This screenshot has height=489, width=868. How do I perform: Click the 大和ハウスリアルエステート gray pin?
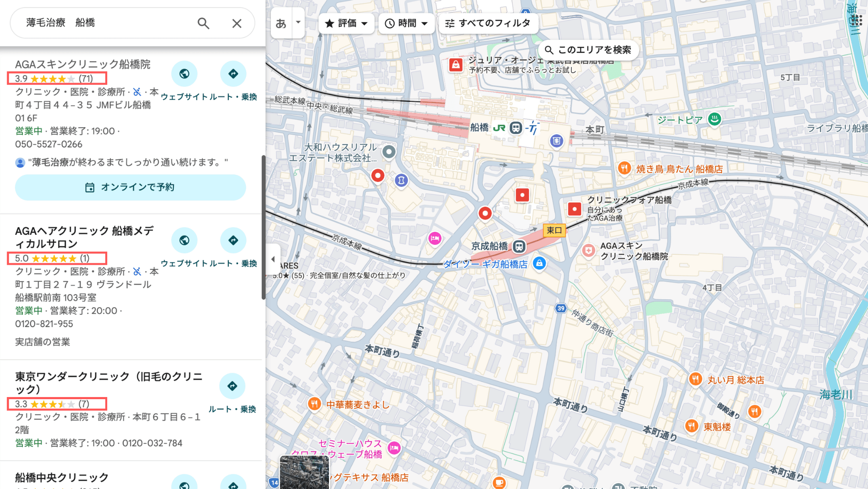(x=389, y=152)
